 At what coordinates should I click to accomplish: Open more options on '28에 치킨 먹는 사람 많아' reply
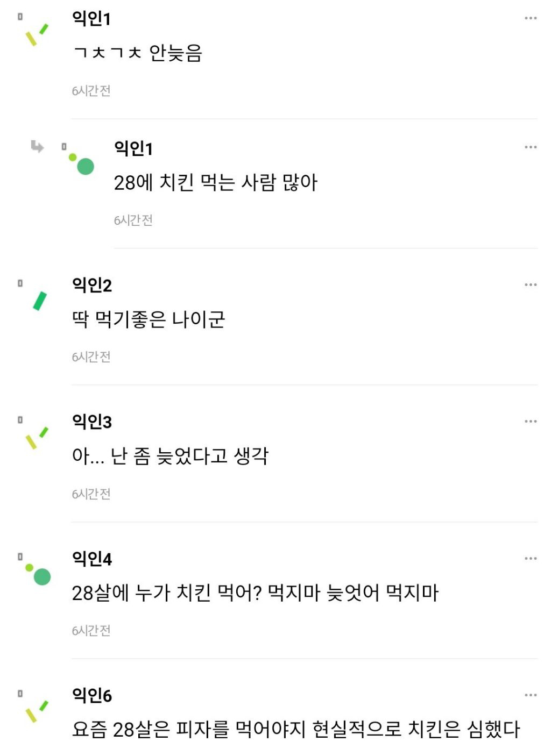531,147
